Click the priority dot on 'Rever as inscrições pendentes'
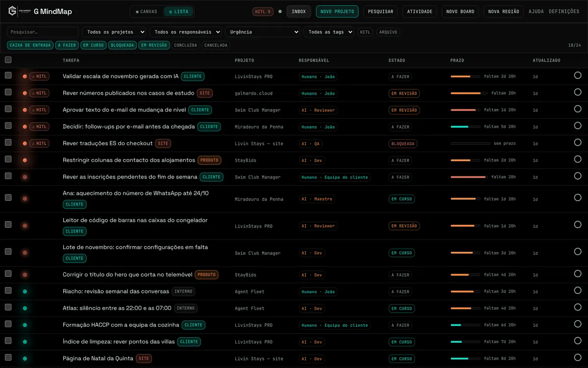The height and width of the screenshot is (368, 588). coord(24,177)
